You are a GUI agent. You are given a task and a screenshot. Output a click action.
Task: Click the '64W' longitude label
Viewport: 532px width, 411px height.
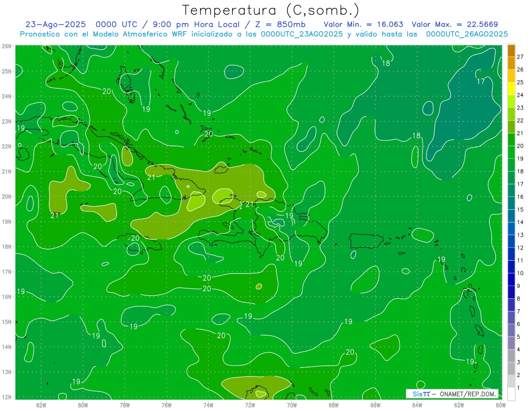tap(417, 404)
